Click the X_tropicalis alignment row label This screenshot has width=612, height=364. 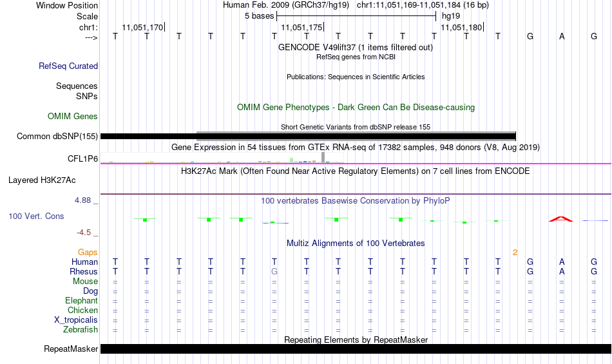tap(76, 320)
